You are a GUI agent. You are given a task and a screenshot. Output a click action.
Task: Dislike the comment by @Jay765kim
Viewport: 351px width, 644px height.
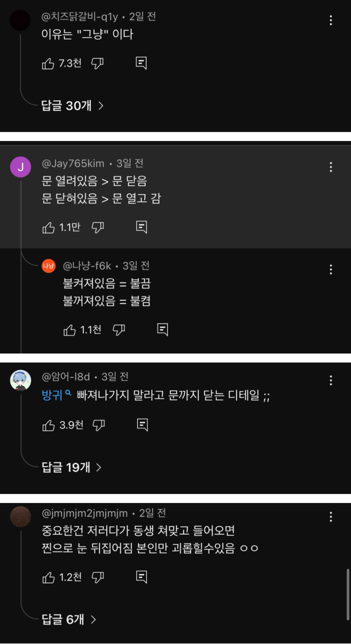click(x=98, y=228)
